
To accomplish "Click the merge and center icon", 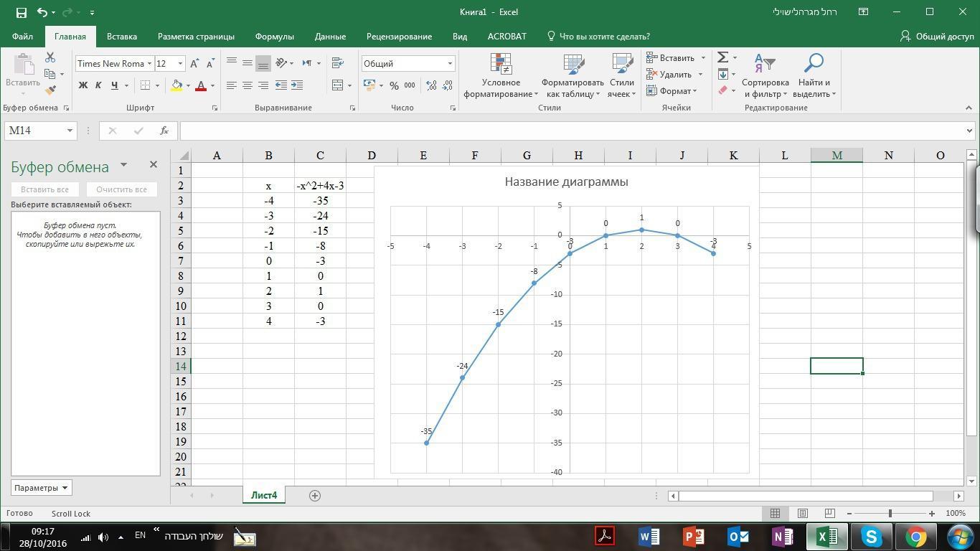I will point(338,85).
